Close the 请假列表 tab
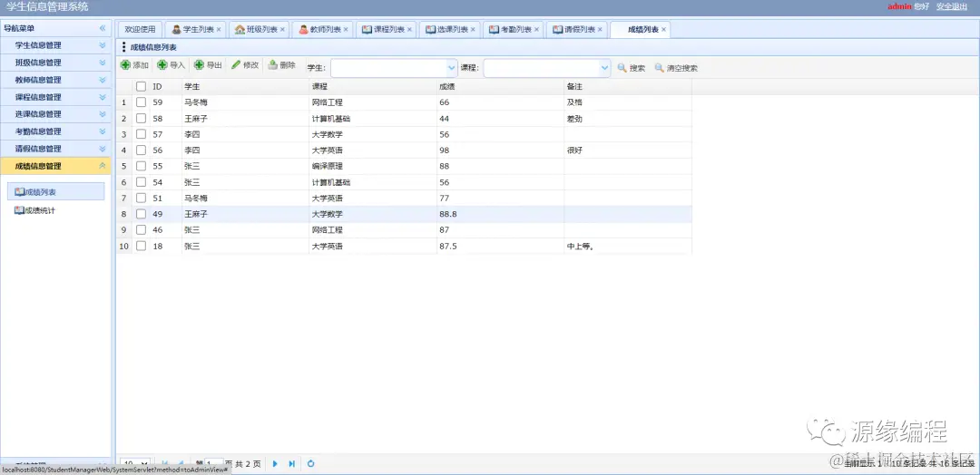This screenshot has height=475, width=980. click(600, 29)
